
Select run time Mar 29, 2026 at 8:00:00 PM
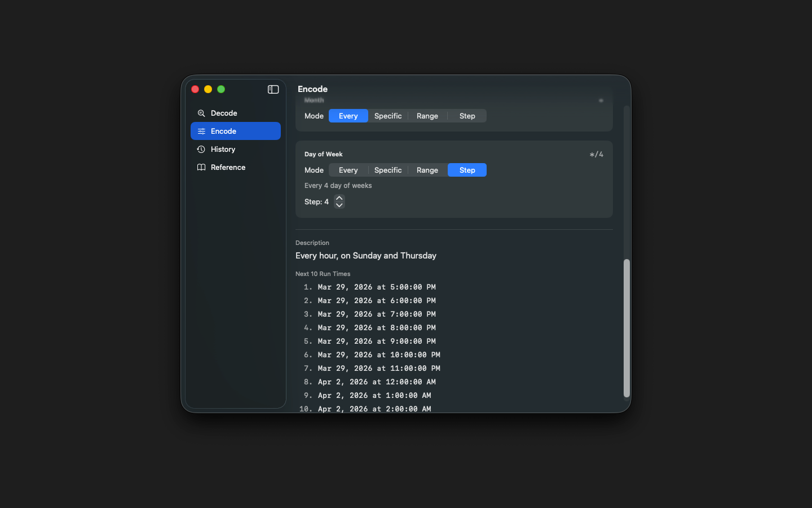coord(377,328)
